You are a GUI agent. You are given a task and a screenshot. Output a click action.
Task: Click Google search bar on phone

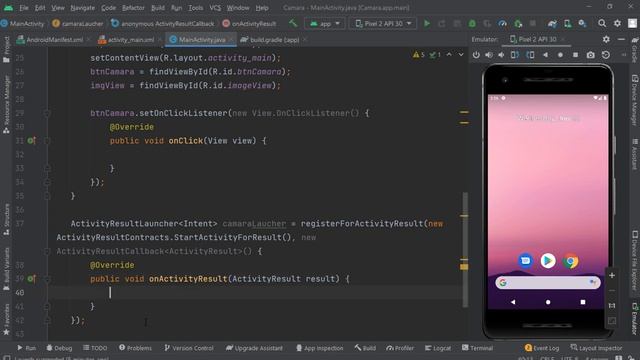(548, 282)
